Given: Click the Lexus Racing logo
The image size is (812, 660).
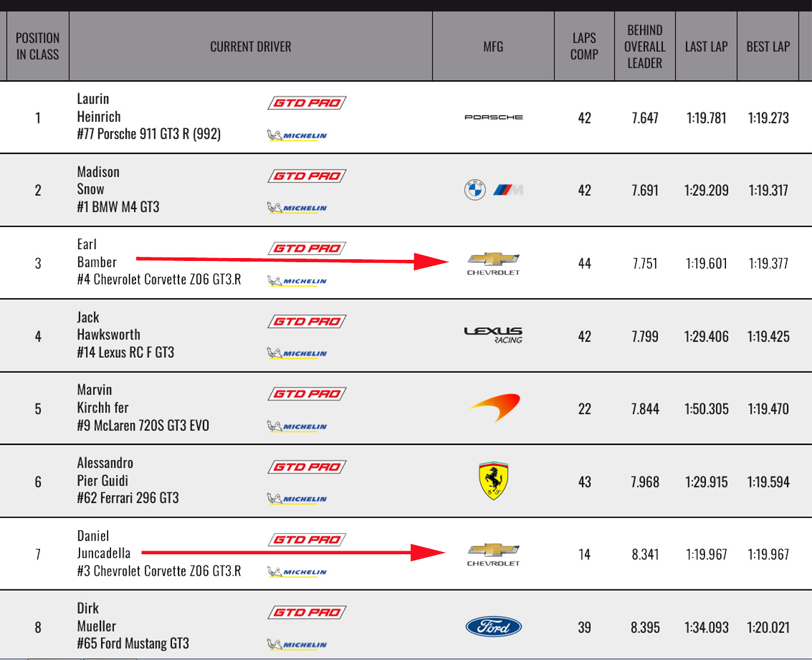Looking at the screenshot, I should tap(493, 335).
